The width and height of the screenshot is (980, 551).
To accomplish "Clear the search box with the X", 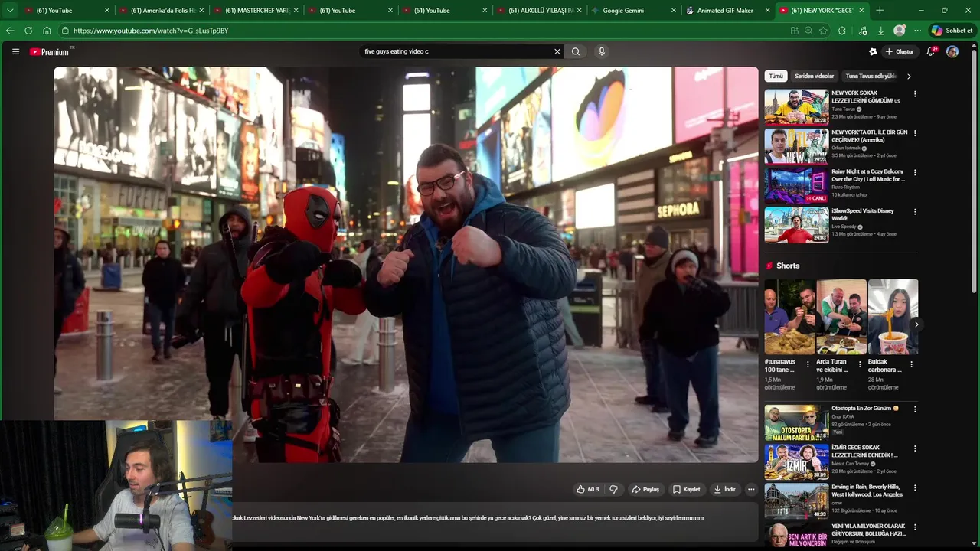I will [557, 51].
